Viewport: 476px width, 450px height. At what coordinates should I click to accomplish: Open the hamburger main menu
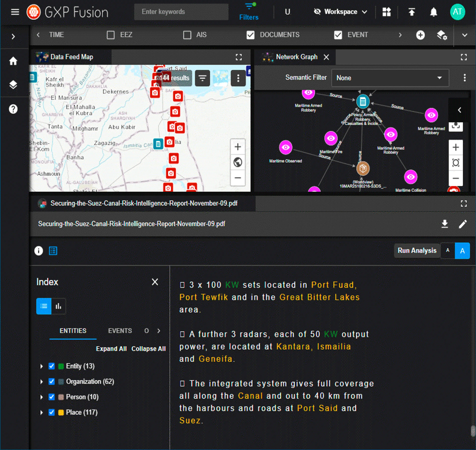[15, 12]
